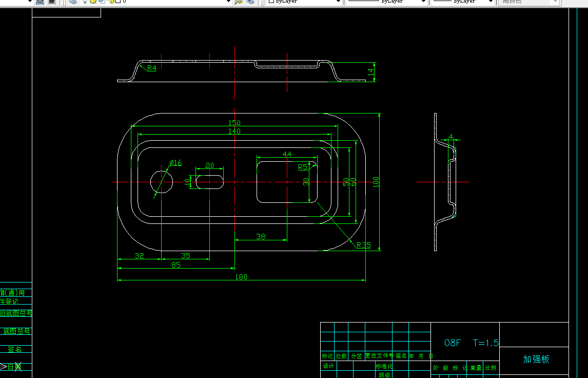Expand the ByLayer linetype dropdown
Viewport: 588px width, 378px height.
(423, 1)
